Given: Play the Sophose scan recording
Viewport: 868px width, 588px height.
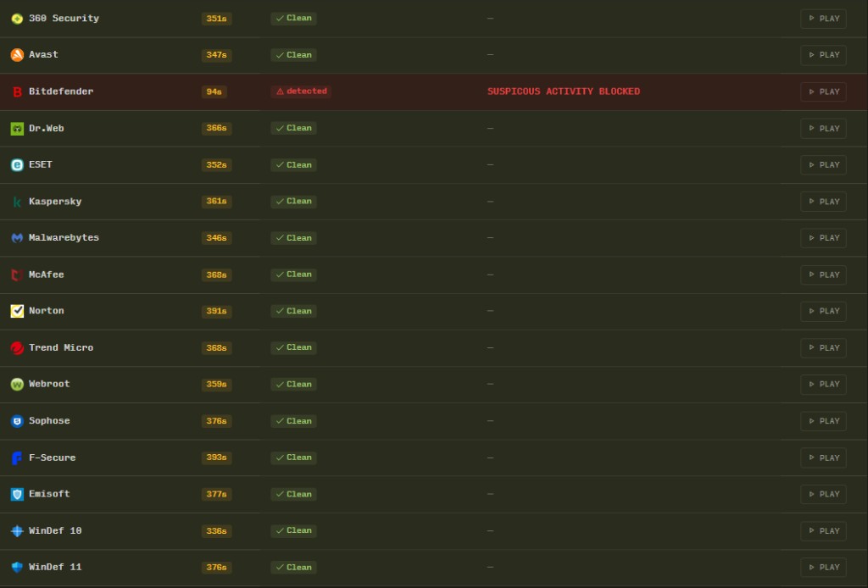Looking at the screenshot, I should click(x=823, y=421).
